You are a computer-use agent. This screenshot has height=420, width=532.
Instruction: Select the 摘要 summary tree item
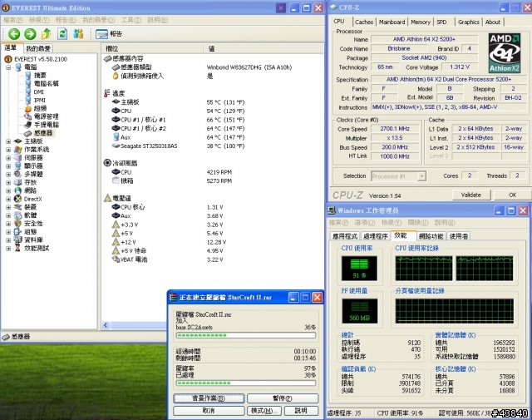point(40,76)
